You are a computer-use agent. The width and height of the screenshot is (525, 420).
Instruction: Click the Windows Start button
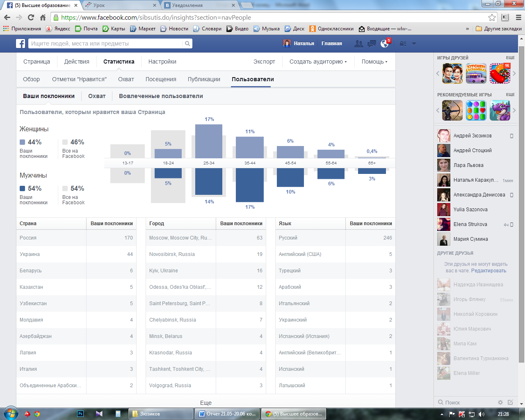coord(11,413)
